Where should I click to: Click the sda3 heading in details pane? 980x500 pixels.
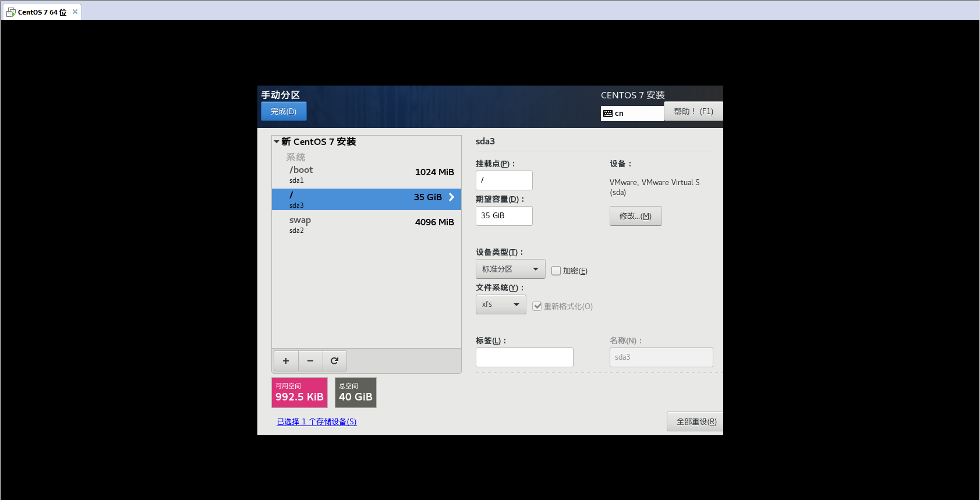pos(485,141)
